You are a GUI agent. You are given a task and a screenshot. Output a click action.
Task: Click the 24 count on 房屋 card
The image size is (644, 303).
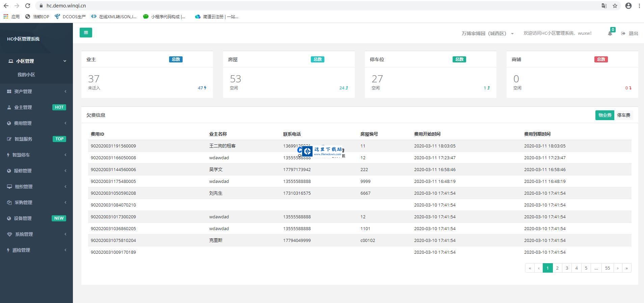[x=344, y=88]
